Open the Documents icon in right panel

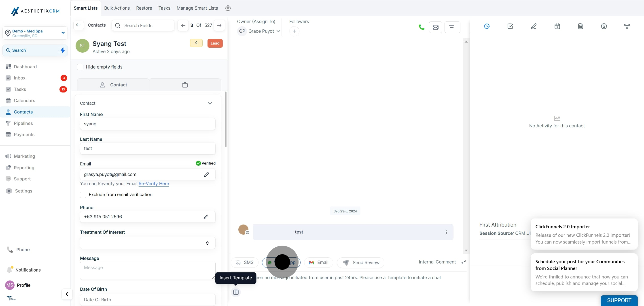580,26
